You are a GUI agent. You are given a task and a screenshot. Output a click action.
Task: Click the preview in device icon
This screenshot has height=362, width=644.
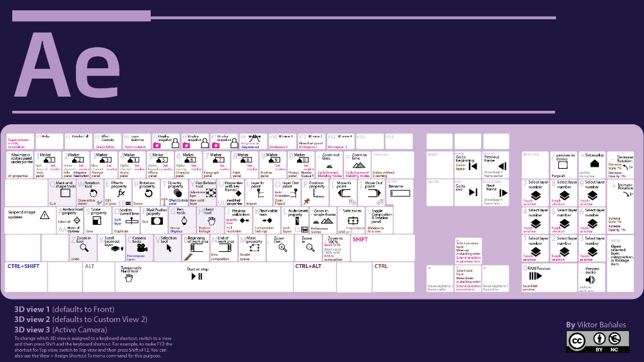click(563, 165)
